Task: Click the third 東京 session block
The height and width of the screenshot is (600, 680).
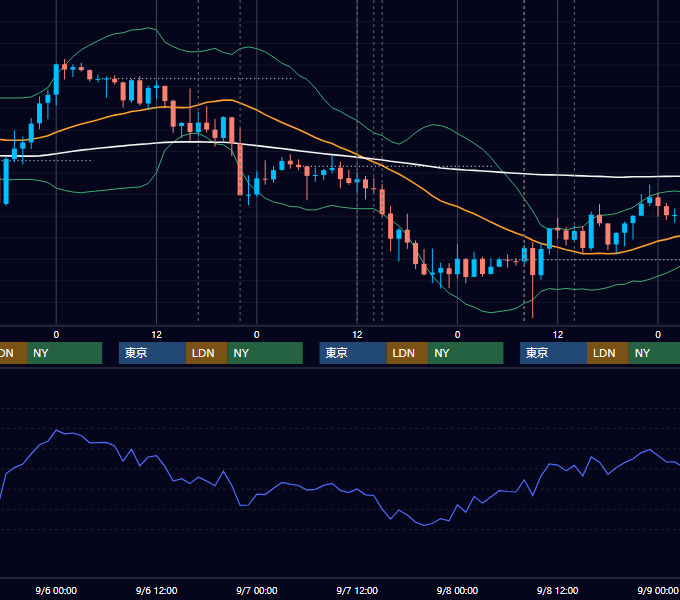Action: (553, 353)
